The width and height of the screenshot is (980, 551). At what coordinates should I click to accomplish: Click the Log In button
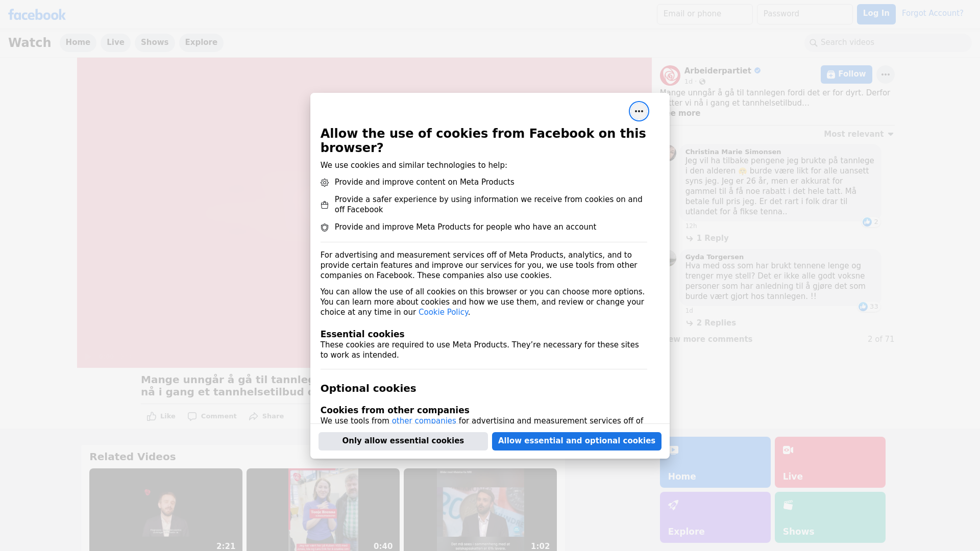pyautogui.click(x=876, y=14)
